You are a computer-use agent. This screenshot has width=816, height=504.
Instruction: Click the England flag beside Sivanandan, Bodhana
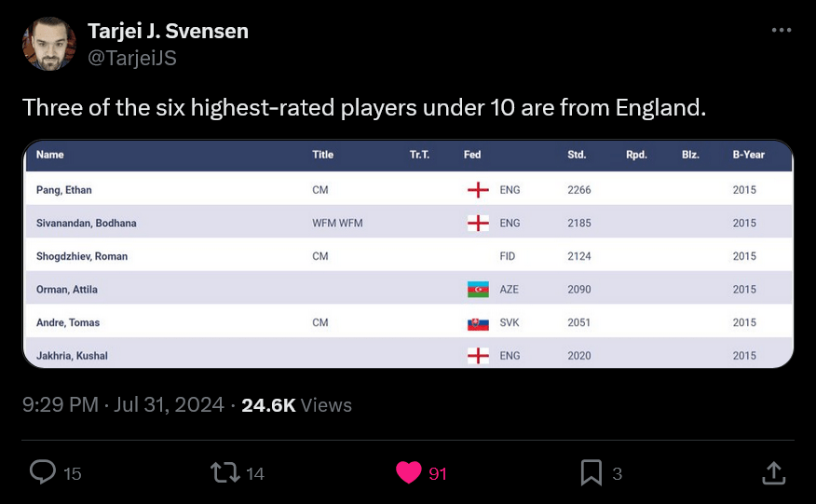pos(478,224)
